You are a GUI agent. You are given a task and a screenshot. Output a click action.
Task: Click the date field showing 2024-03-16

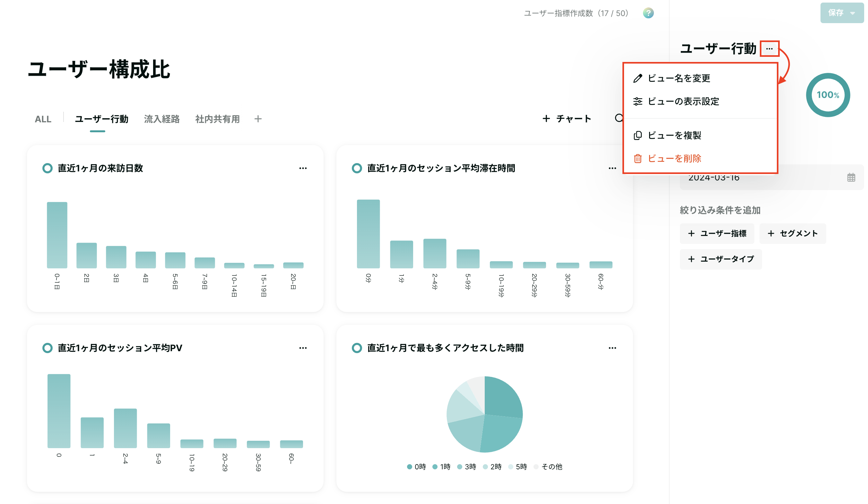pyautogui.click(x=772, y=178)
